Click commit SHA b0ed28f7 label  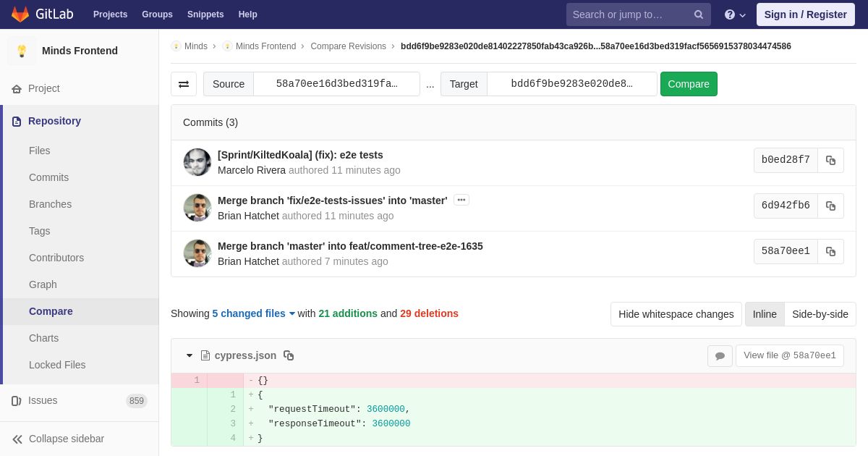[786, 160]
